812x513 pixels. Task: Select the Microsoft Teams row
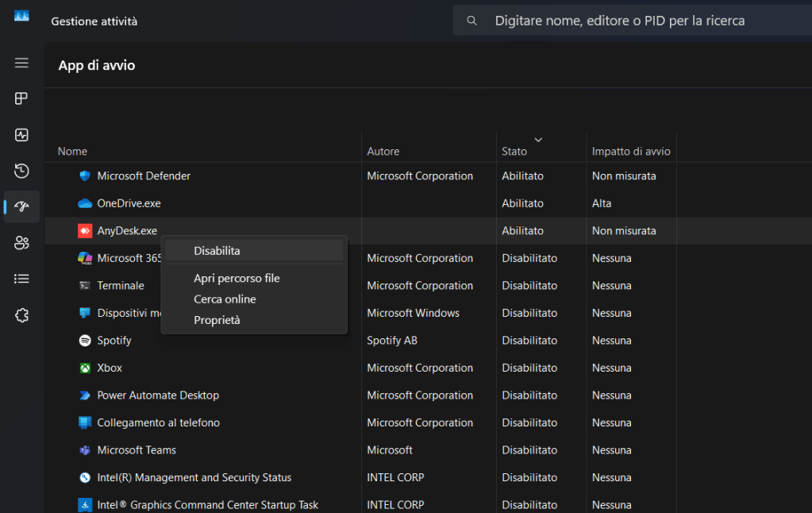137,450
